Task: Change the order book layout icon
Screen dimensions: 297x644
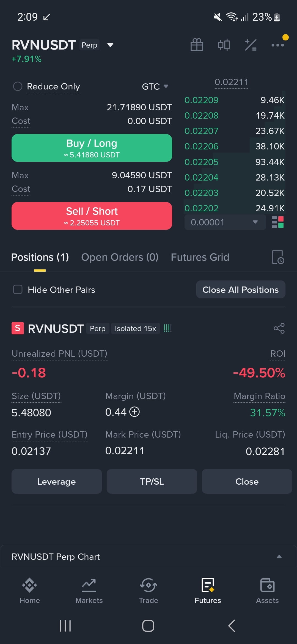Action: coord(278,222)
